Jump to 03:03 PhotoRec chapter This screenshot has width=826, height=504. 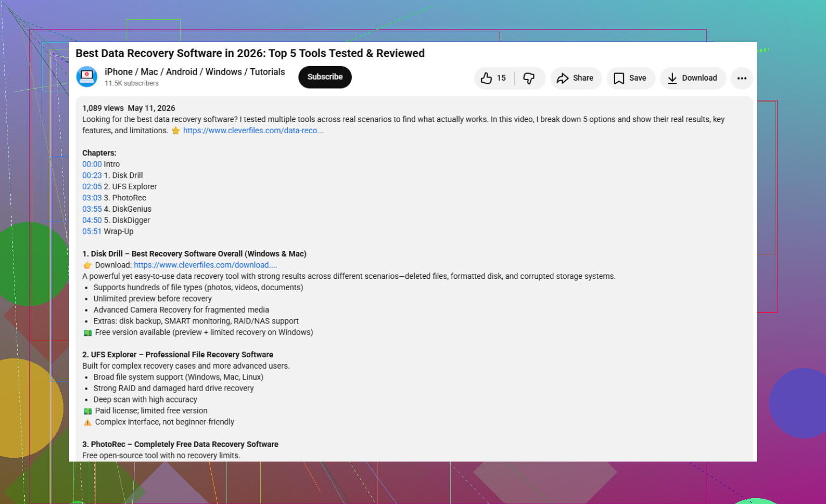pyautogui.click(x=92, y=198)
